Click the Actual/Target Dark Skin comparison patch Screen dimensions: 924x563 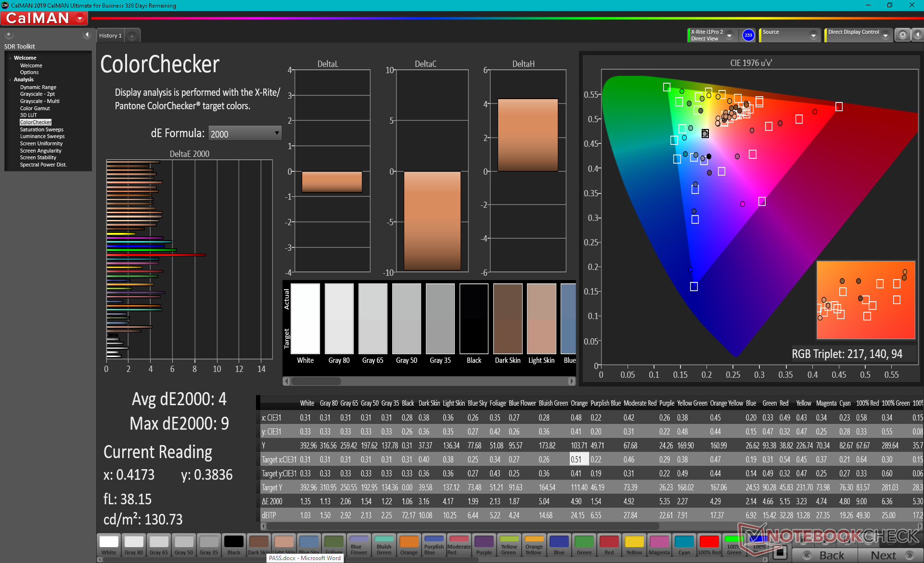[508, 319]
